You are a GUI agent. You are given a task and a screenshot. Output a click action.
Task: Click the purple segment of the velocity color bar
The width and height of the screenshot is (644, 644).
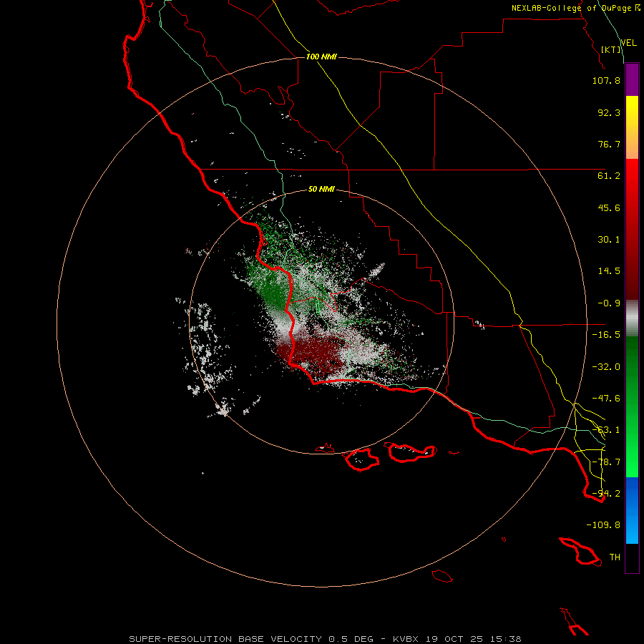pyautogui.click(x=632, y=80)
